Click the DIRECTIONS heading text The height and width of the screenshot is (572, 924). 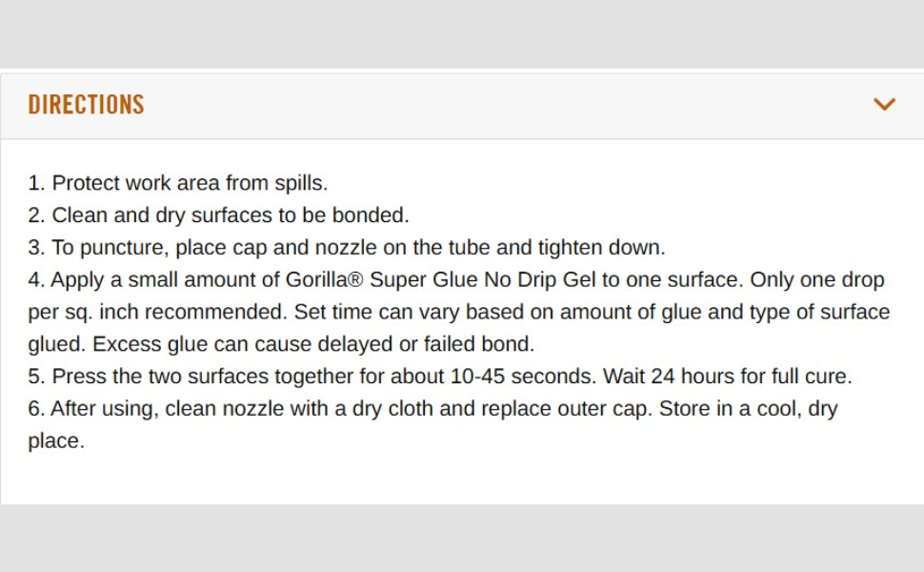[x=86, y=104]
